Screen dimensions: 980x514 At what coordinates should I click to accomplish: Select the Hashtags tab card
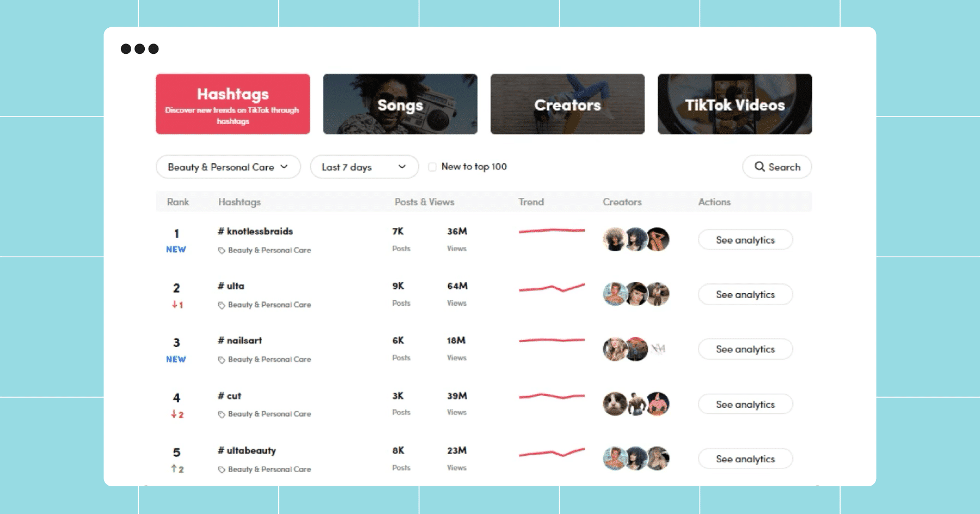coord(233,104)
